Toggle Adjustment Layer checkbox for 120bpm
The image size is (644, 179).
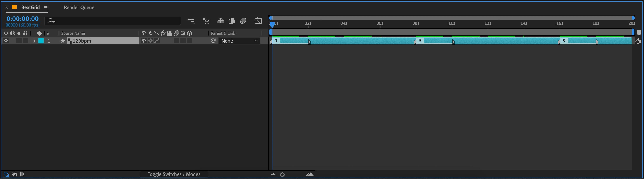(183, 41)
